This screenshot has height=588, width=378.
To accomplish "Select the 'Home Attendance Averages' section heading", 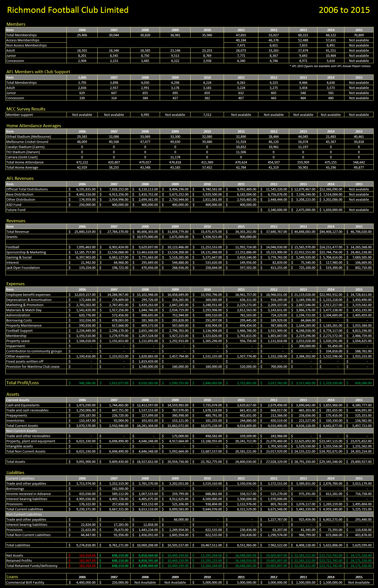I will [x=34, y=126].
